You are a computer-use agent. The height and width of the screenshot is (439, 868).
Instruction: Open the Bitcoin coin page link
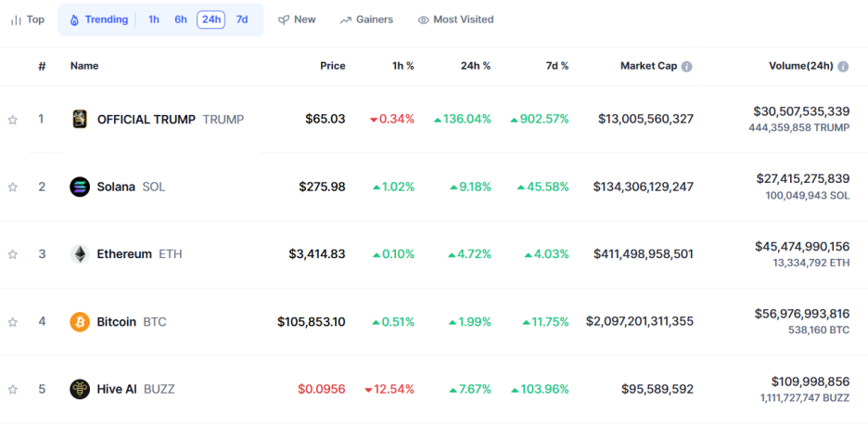pos(116,322)
